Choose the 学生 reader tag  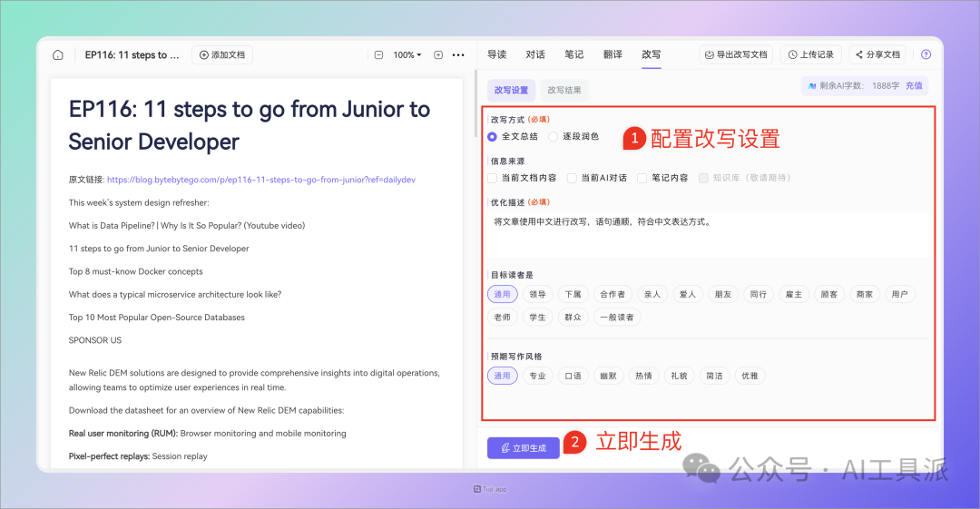[x=537, y=318]
